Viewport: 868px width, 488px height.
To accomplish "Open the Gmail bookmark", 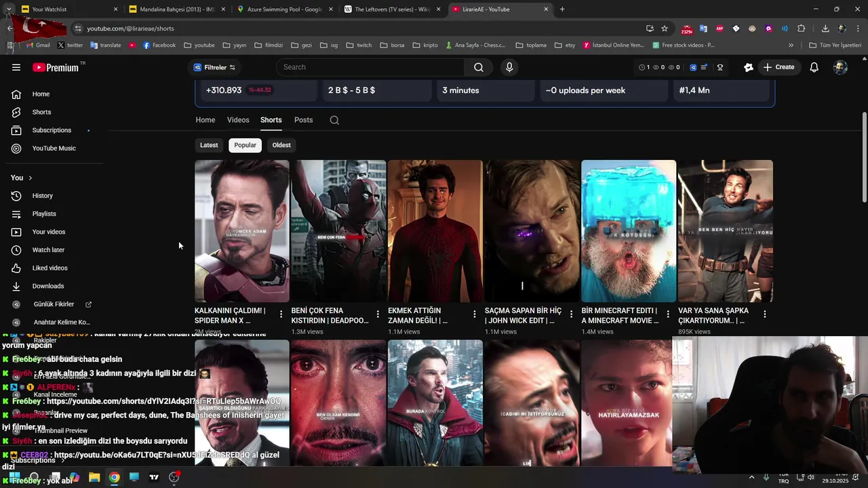I will [38, 45].
